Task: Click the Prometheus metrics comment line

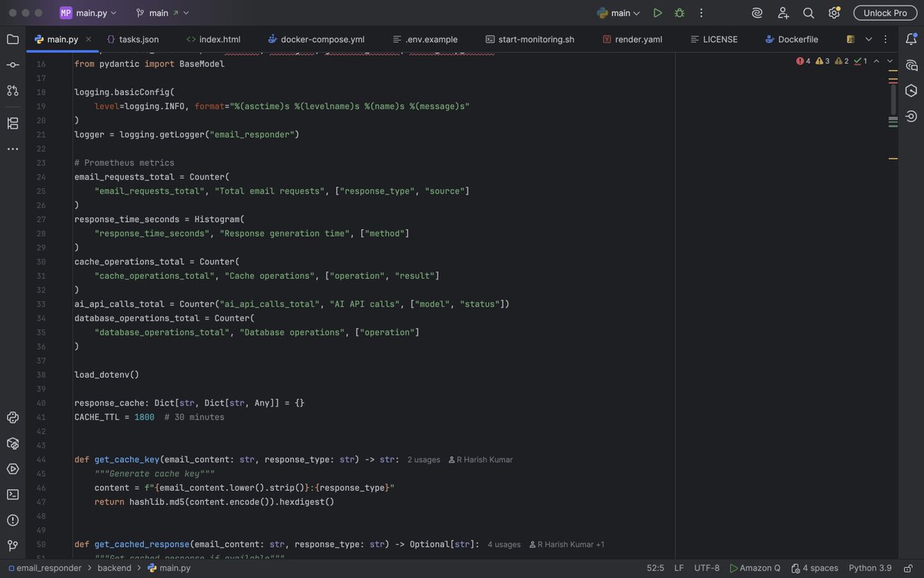Action: click(x=124, y=163)
